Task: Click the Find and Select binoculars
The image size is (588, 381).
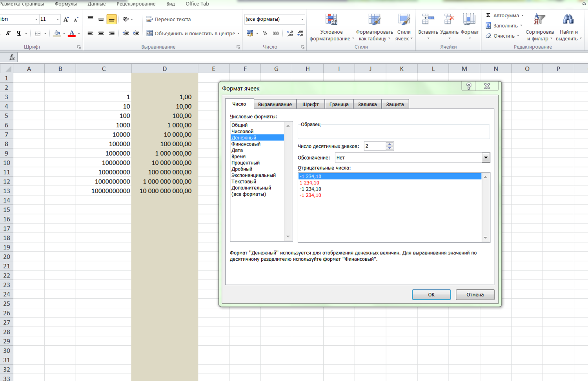Action: point(568,20)
